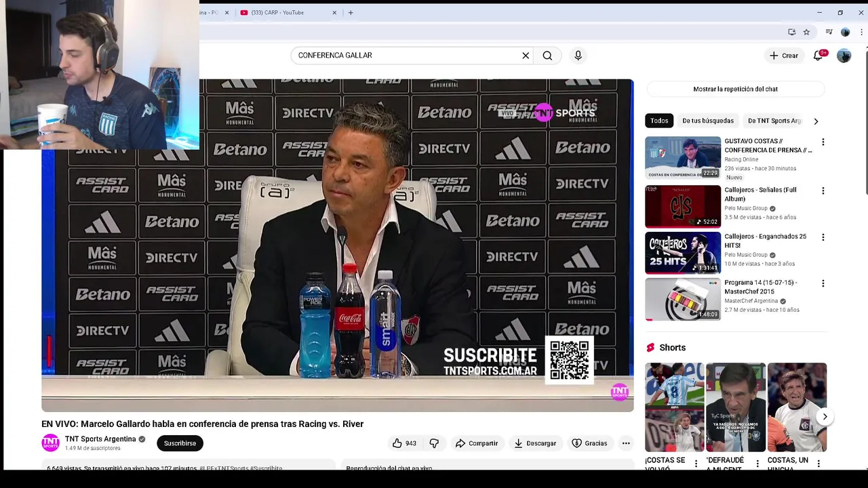This screenshot has width=868, height=488.
Task: Open options for ¡COSTAS SE VOLVIÓ short
Action: 696,464
